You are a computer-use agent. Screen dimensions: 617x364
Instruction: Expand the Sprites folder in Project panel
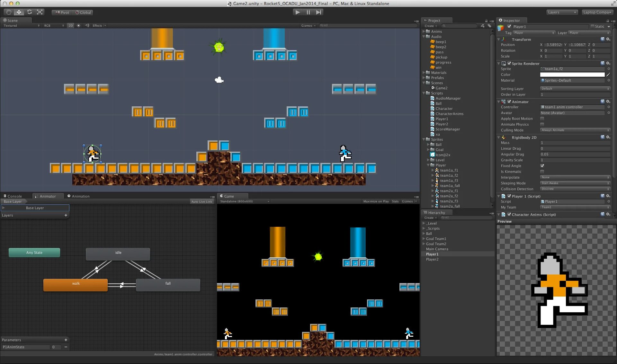[426, 139]
